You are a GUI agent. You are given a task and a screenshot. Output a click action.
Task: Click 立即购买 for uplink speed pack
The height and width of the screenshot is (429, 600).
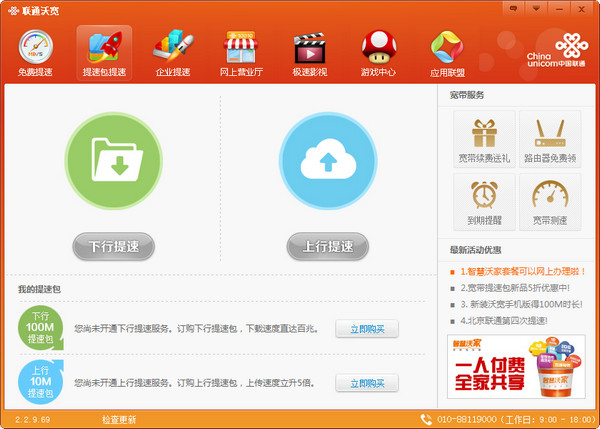click(367, 383)
